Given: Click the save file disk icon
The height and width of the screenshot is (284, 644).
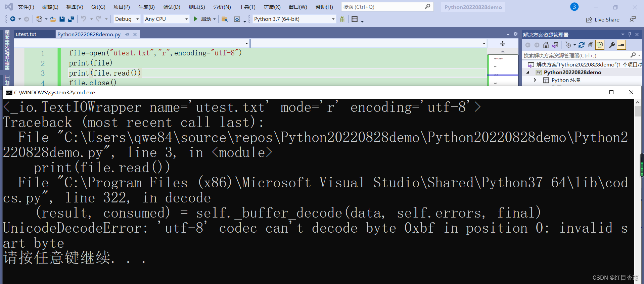Looking at the screenshot, I should pyautogui.click(x=62, y=19).
